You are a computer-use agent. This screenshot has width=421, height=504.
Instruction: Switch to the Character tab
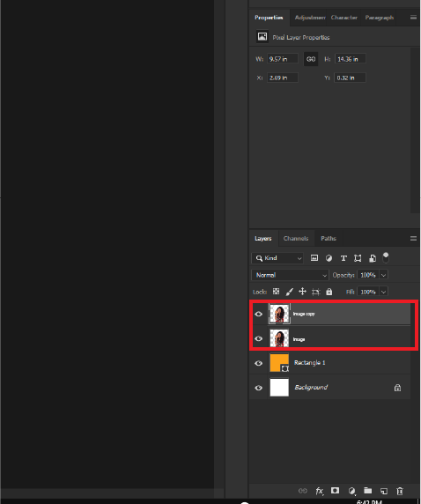point(343,18)
